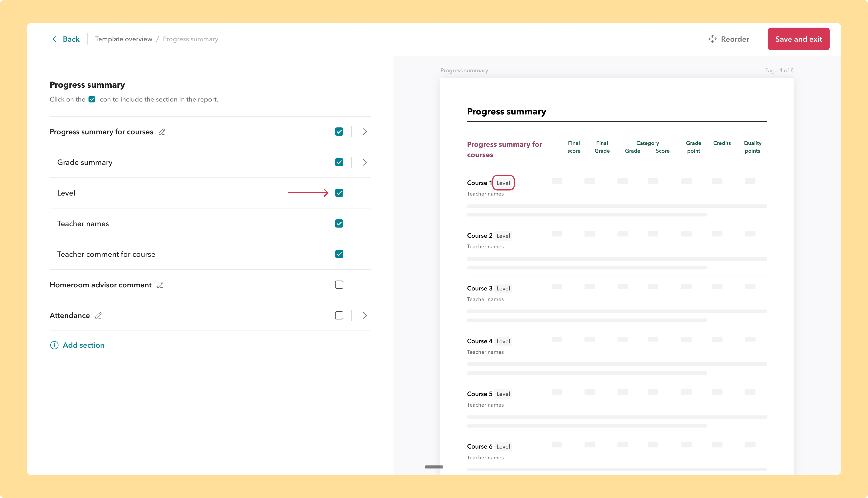The image size is (868, 498).
Task: Click the Progress summary breadcrumb text
Action: point(190,39)
